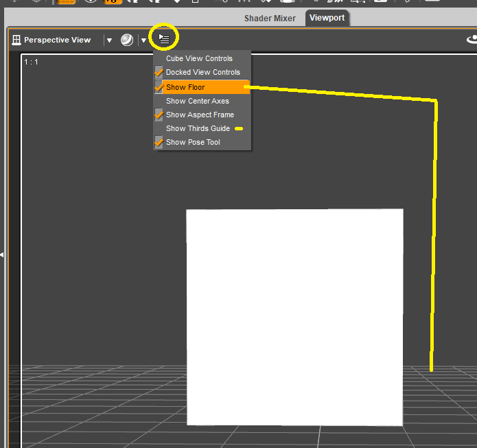The height and width of the screenshot is (448, 477).
Task: Click the left-edge panel expand arrow handle
Action: coord(2,255)
